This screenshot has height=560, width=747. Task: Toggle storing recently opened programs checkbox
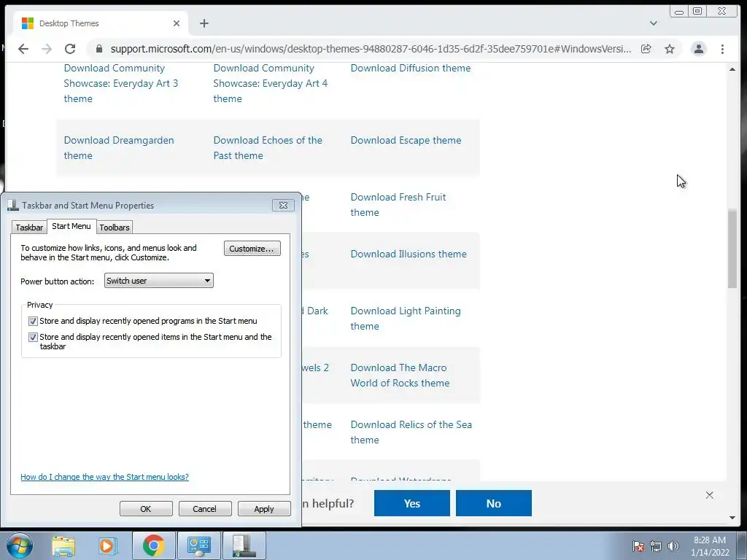coord(33,322)
